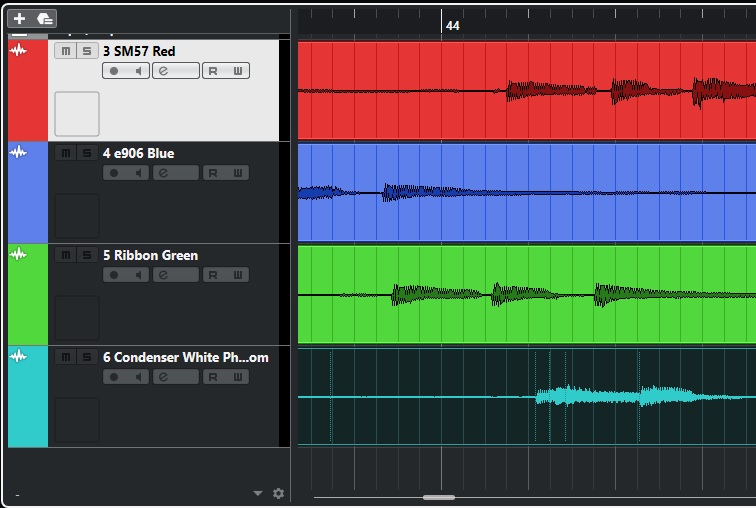Click the track picture box on Condenser White

77,420
